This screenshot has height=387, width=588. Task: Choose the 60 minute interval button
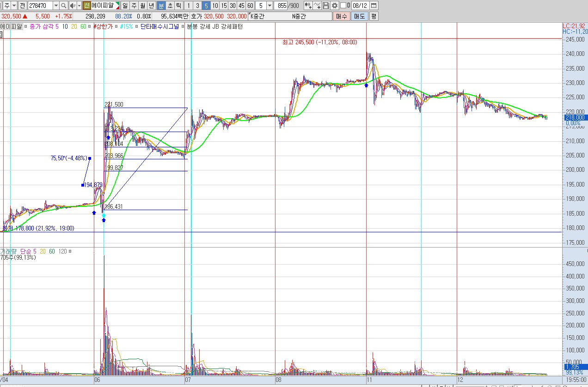coord(250,6)
